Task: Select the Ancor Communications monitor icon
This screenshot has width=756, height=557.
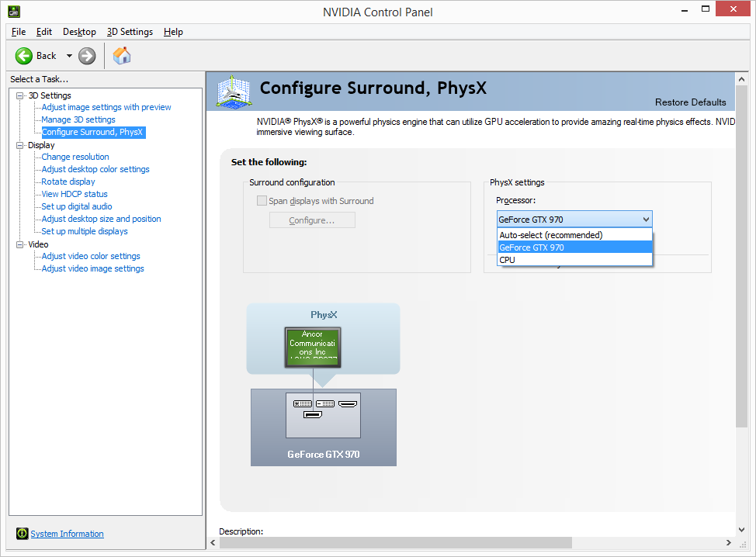Action: (313, 348)
